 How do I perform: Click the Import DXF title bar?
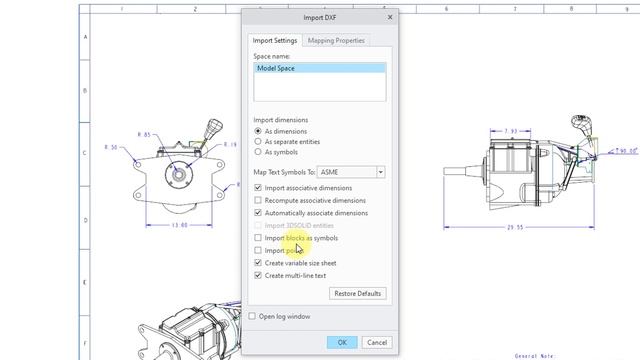pyautogui.click(x=320, y=18)
